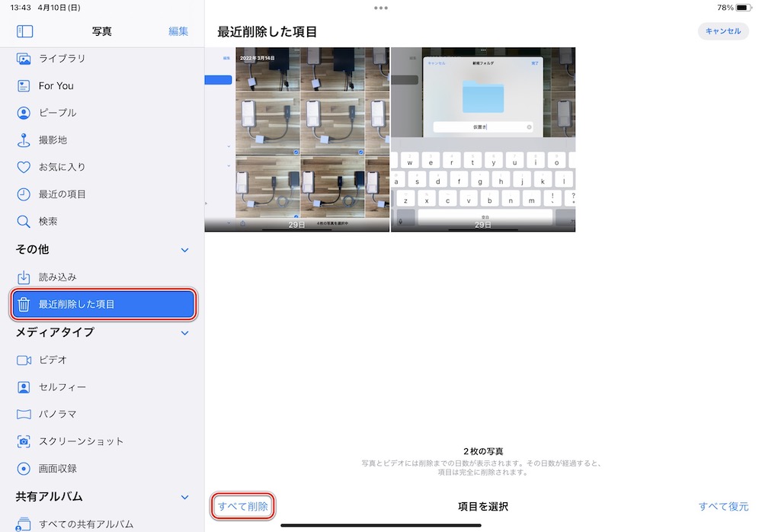Open セルフィー media type
The image size is (762, 532).
102,387
